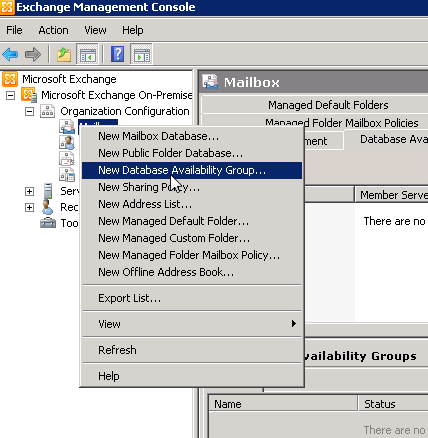Open the Help menu in menu bar
Screen dimensions: 428x438
coord(133,30)
